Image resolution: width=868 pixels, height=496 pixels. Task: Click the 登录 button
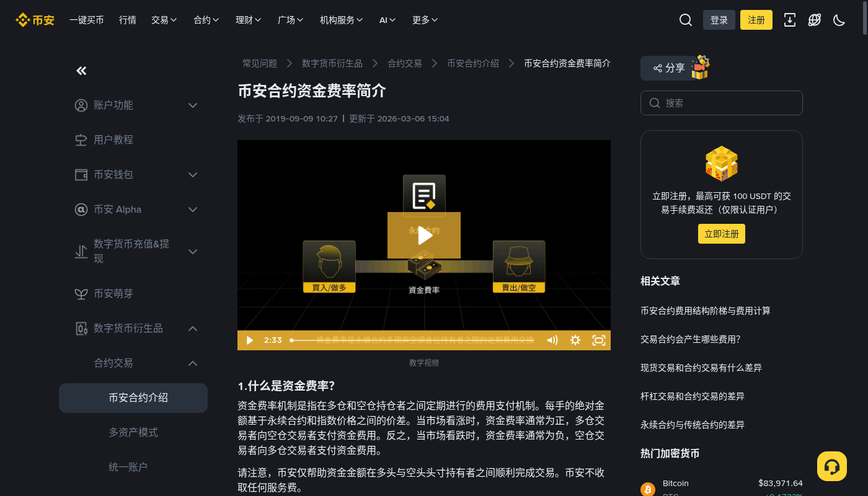(x=719, y=20)
